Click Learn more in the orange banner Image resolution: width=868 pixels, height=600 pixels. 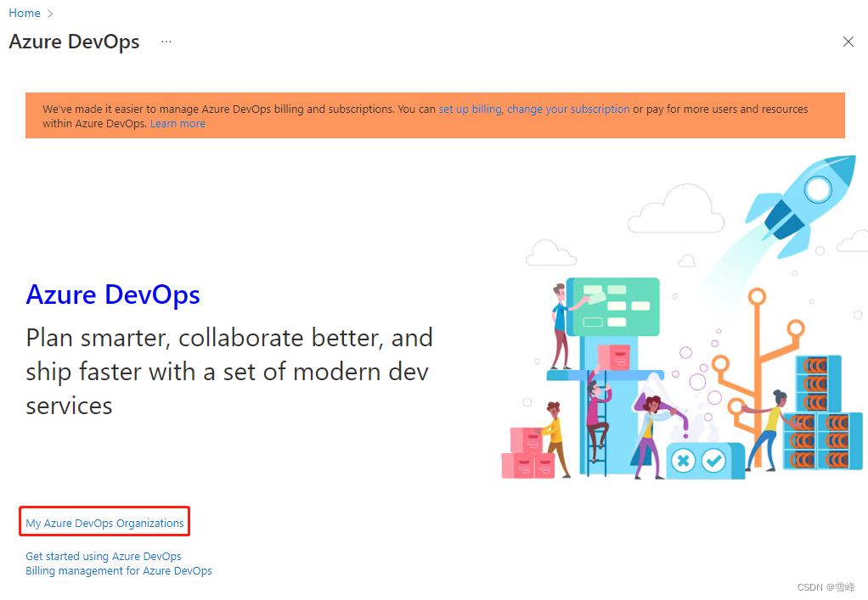click(178, 123)
